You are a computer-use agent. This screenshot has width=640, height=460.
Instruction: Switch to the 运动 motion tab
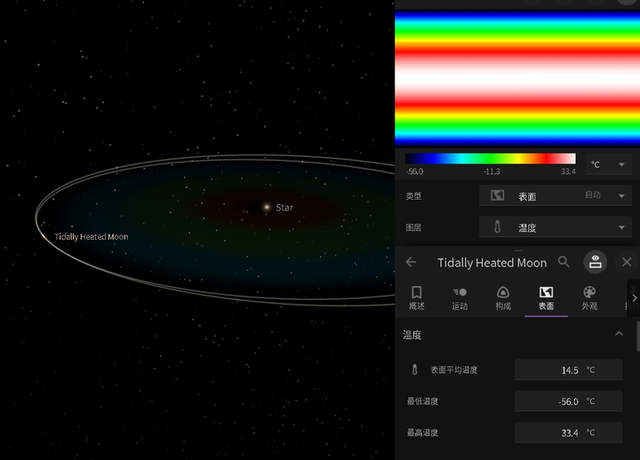point(460,298)
